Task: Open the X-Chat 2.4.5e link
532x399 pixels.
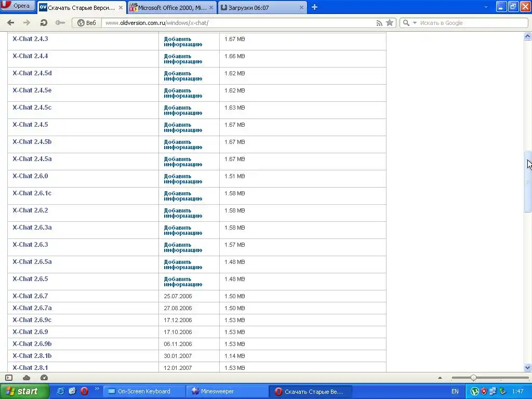Action: tap(32, 90)
